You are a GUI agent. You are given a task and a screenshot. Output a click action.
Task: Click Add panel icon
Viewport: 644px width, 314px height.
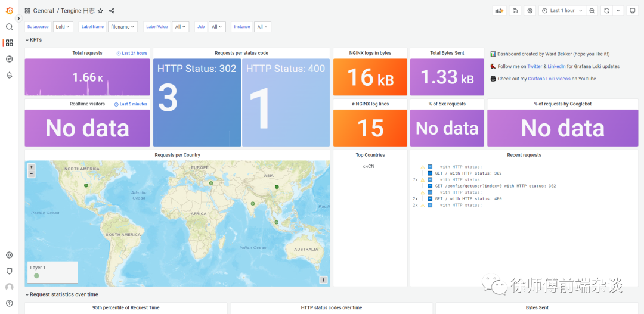[500, 11]
